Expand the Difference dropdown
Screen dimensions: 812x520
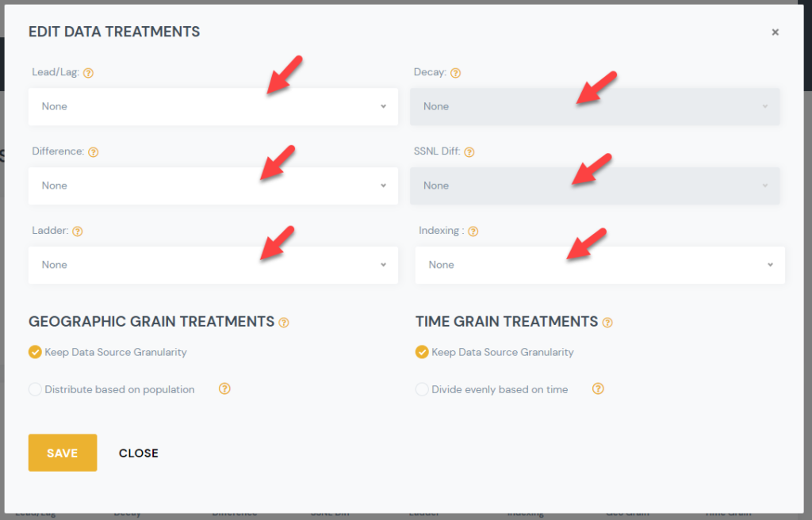click(x=213, y=185)
